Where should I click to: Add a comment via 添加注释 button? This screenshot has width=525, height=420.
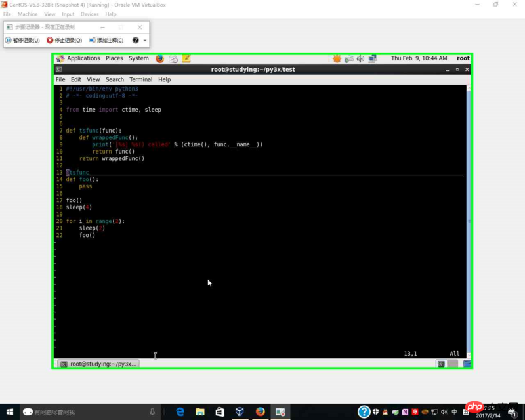coord(106,41)
